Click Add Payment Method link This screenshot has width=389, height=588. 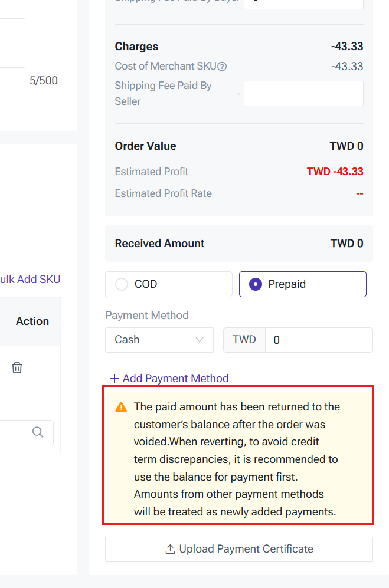coord(169,379)
